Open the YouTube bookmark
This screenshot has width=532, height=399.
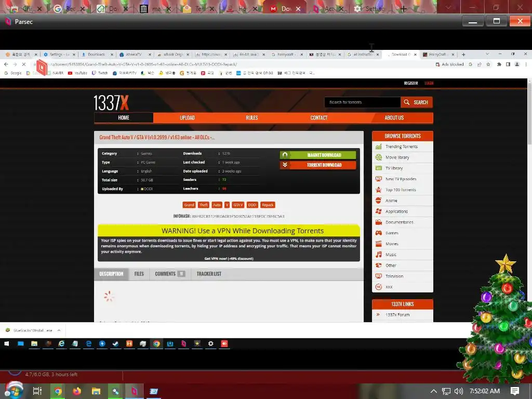pyautogui.click(x=77, y=73)
